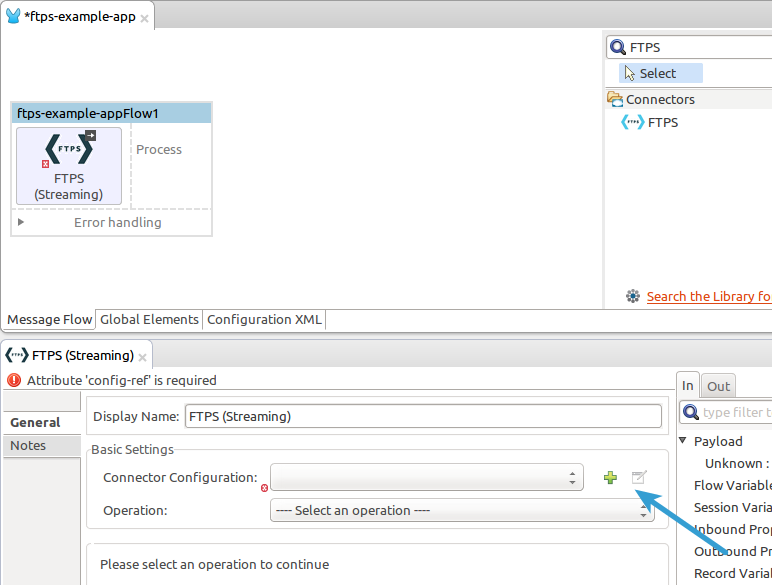Screen dimensions: 772x585
Task: Click the Display Name text field
Action: coord(422,416)
